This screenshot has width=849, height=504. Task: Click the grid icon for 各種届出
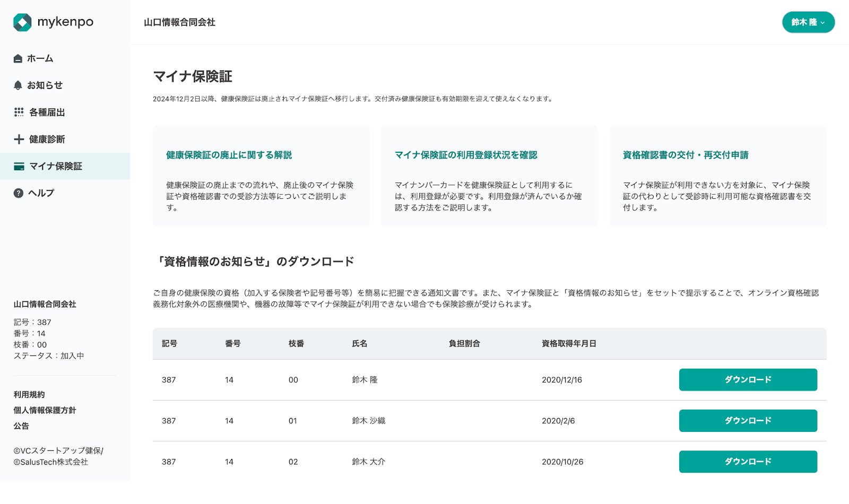pos(19,112)
